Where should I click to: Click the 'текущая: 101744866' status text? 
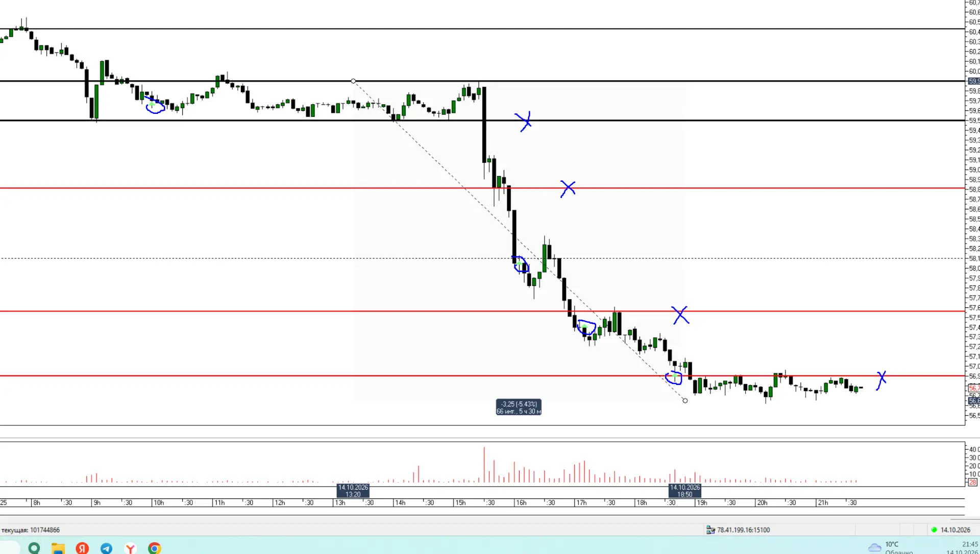tap(31, 530)
